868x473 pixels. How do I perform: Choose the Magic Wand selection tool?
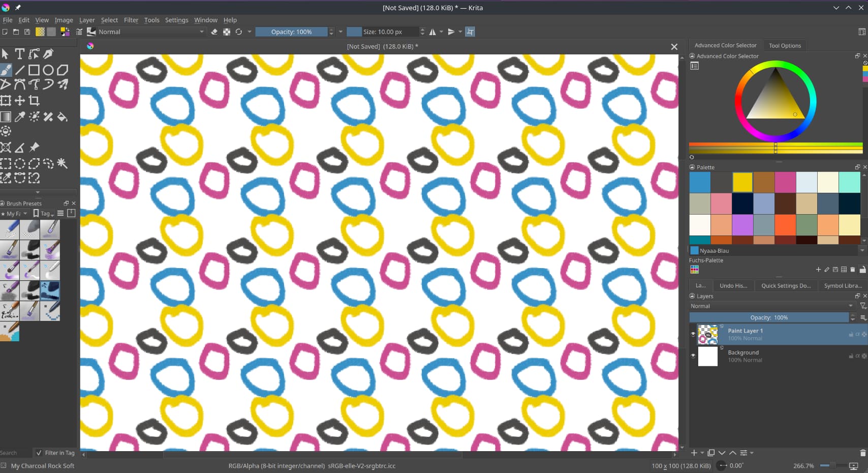tap(62, 163)
